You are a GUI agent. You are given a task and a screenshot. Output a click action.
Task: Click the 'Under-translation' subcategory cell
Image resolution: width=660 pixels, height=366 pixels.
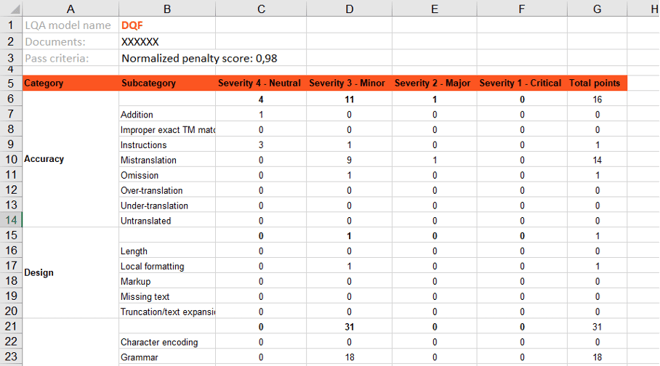[167, 205]
